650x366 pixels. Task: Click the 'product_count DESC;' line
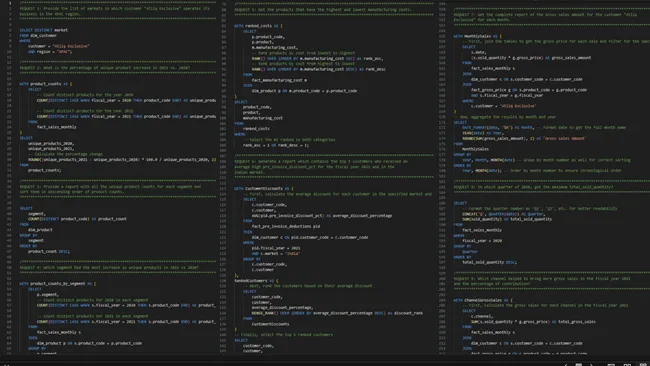pos(49,251)
